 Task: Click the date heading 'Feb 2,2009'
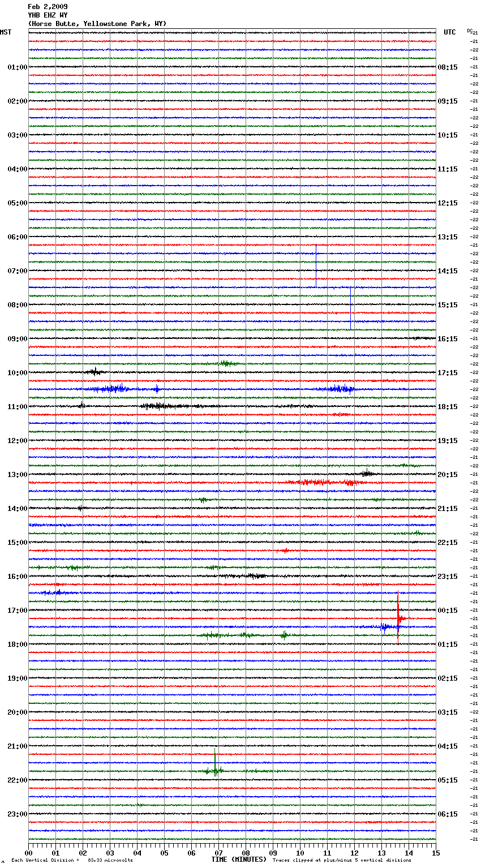tap(48, 7)
